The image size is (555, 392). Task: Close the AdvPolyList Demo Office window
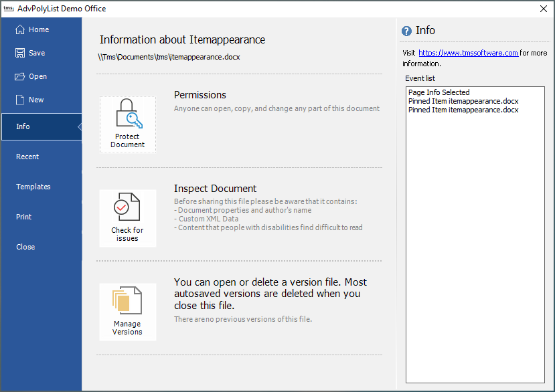pyautogui.click(x=544, y=9)
